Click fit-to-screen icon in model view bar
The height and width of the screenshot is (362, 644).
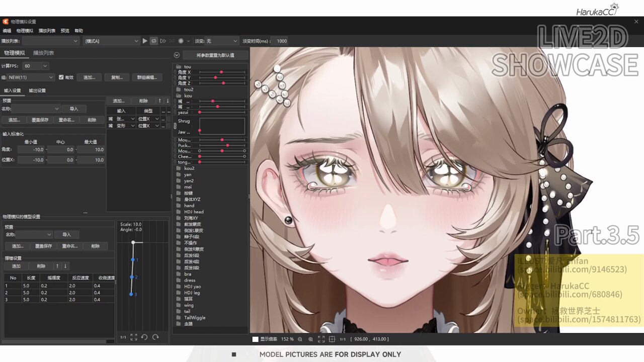[x=321, y=339]
